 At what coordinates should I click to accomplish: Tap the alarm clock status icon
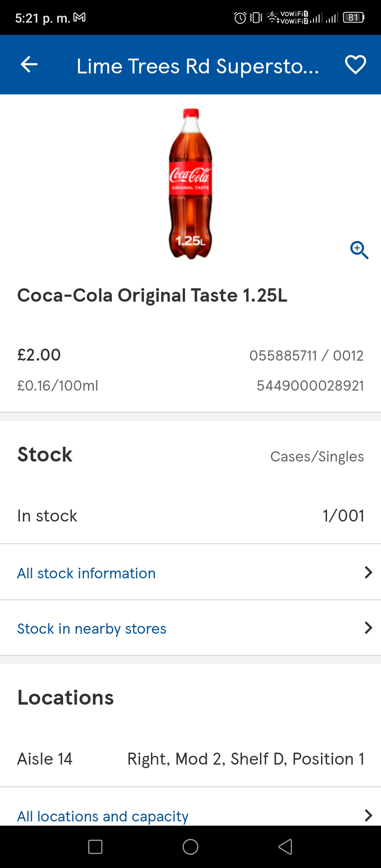[240, 18]
